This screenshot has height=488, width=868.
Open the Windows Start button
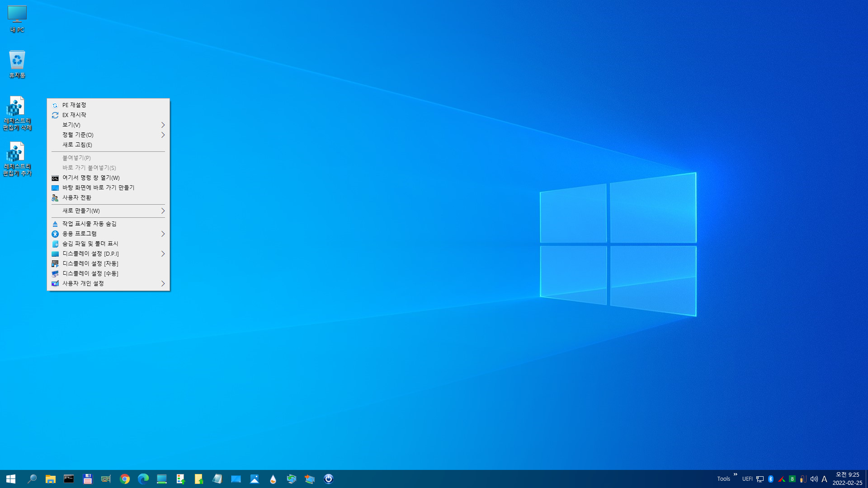click(x=11, y=479)
